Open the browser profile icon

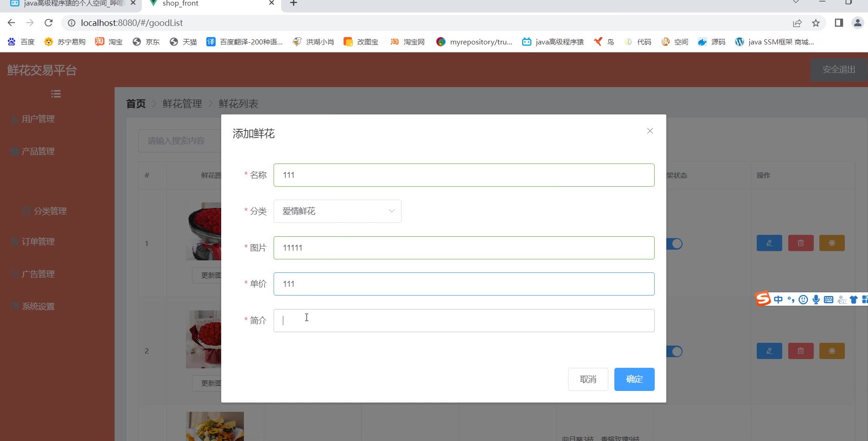[858, 23]
